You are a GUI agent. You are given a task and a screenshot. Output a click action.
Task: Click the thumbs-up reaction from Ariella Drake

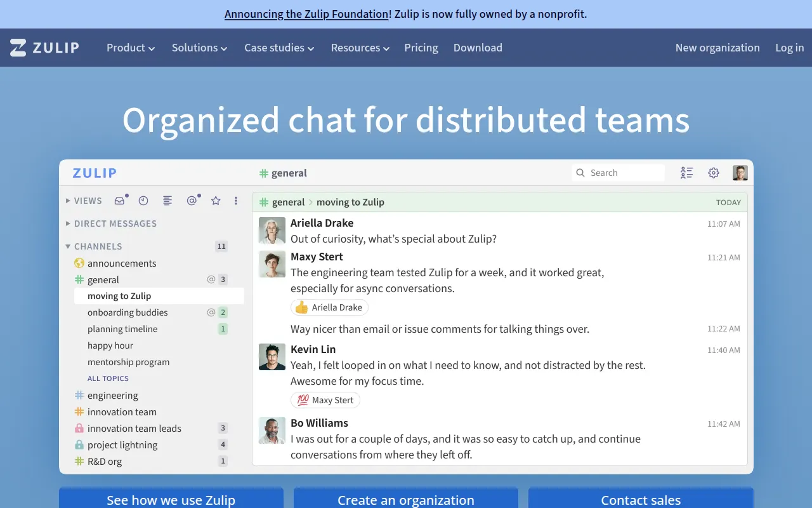coord(329,307)
